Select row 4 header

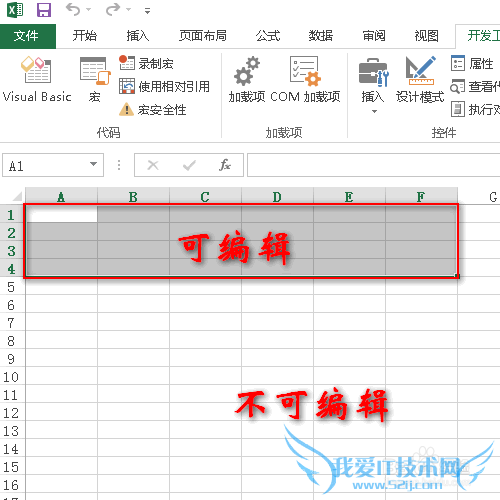pos(12,269)
